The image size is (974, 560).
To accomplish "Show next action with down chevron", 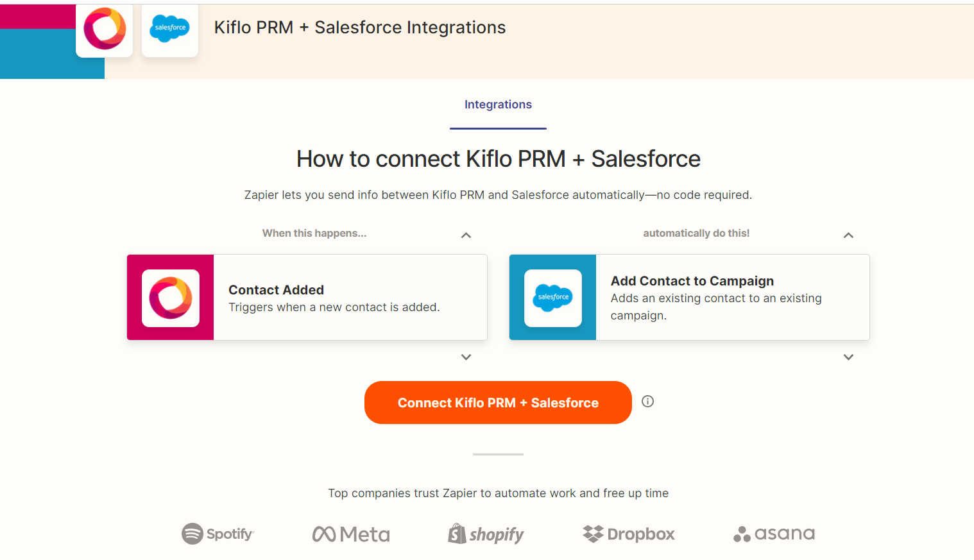I will point(848,357).
